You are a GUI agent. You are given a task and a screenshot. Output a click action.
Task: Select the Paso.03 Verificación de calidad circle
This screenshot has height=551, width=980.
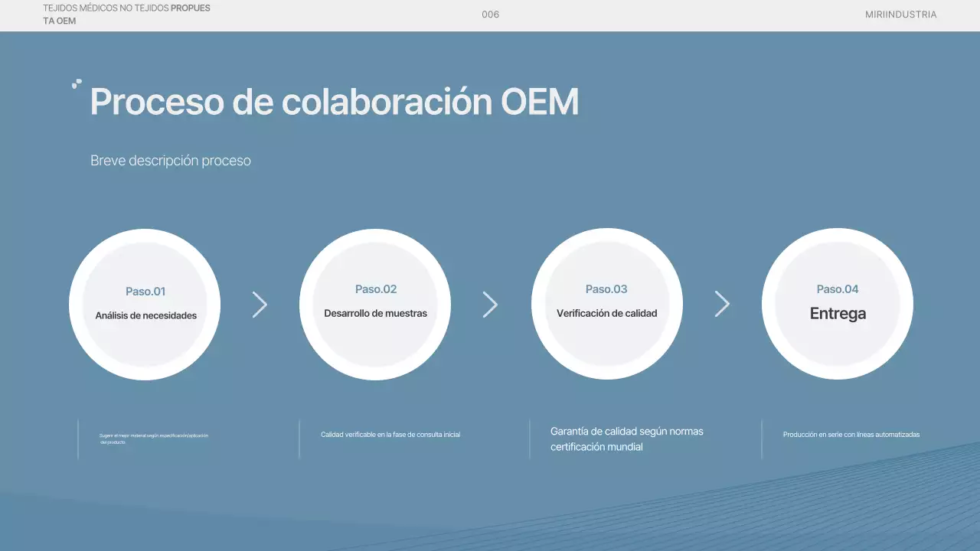point(606,302)
